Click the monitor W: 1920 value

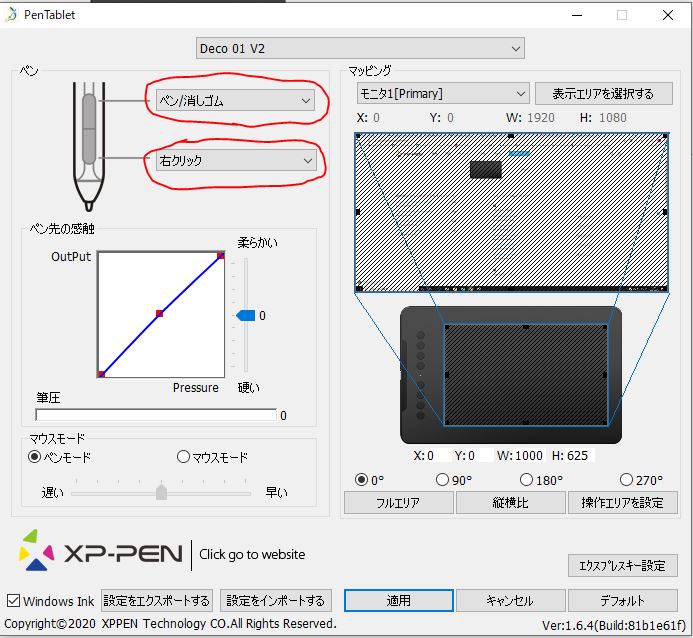pyautogui.click(x=541, y=118)
